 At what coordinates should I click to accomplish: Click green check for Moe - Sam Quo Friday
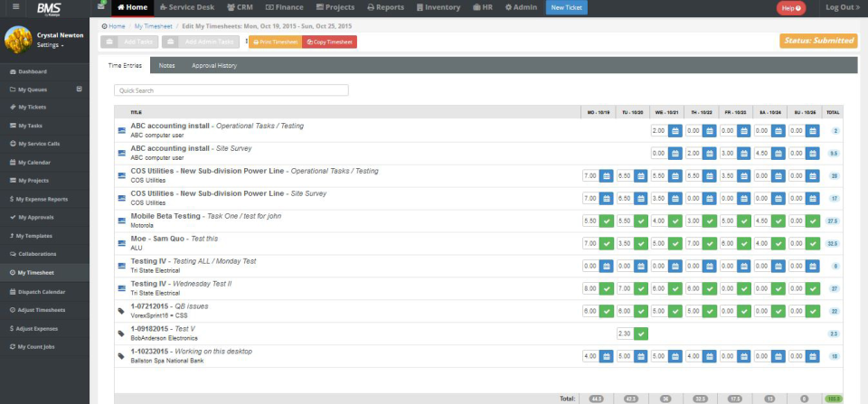click(743, 243)
